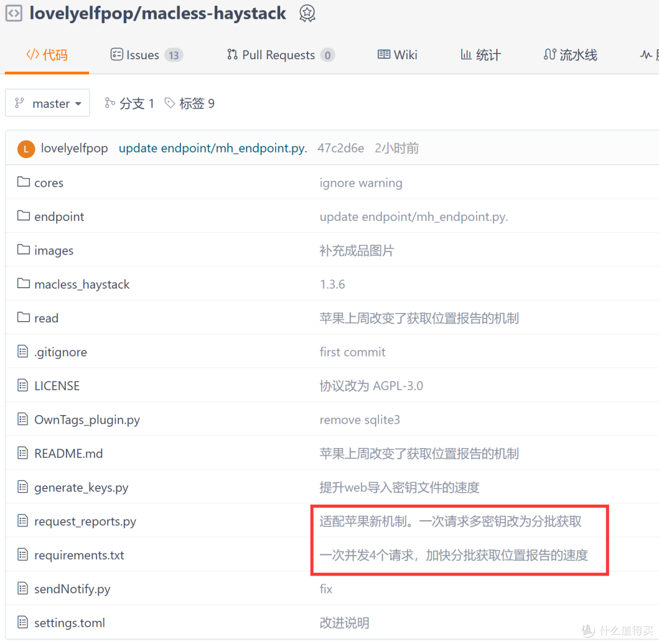Open the endpoint folder
This screenshot has height=644, width=659.
point(59,217)
